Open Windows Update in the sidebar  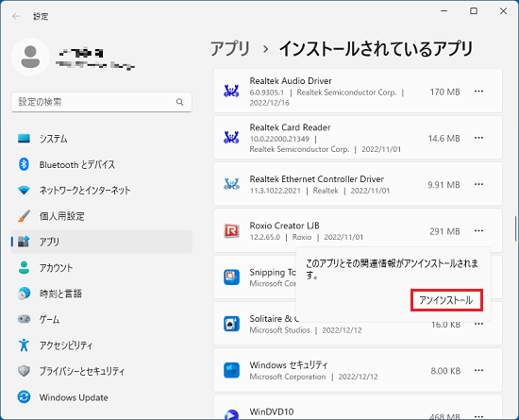tap(102, 396)
